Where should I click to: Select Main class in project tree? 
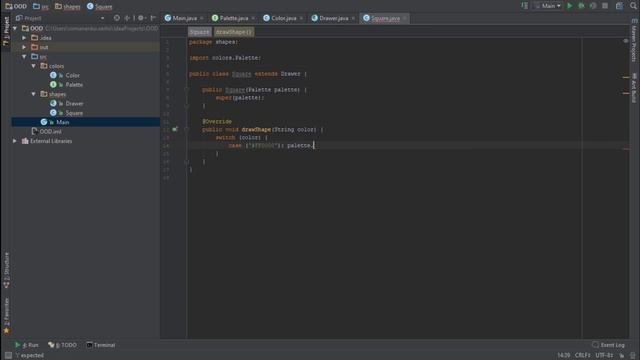pos(62,122)
